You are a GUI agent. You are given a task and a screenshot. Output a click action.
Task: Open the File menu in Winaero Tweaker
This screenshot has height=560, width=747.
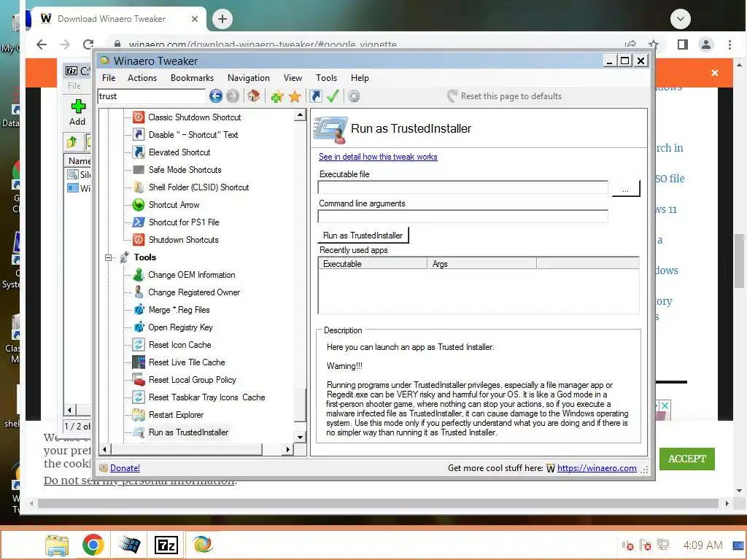click(x=109, y=78)
